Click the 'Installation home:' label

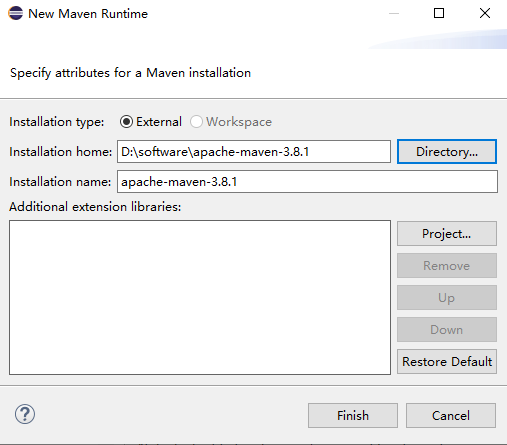[x=61, y=152]
